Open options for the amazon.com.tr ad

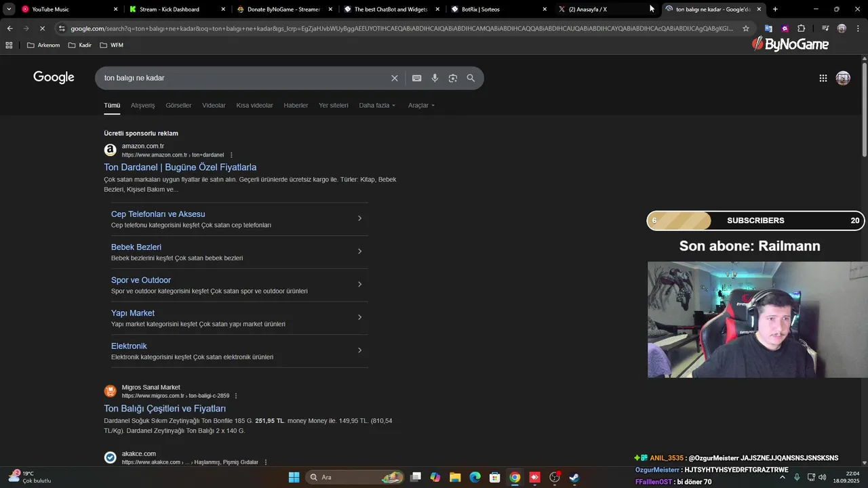231,155
